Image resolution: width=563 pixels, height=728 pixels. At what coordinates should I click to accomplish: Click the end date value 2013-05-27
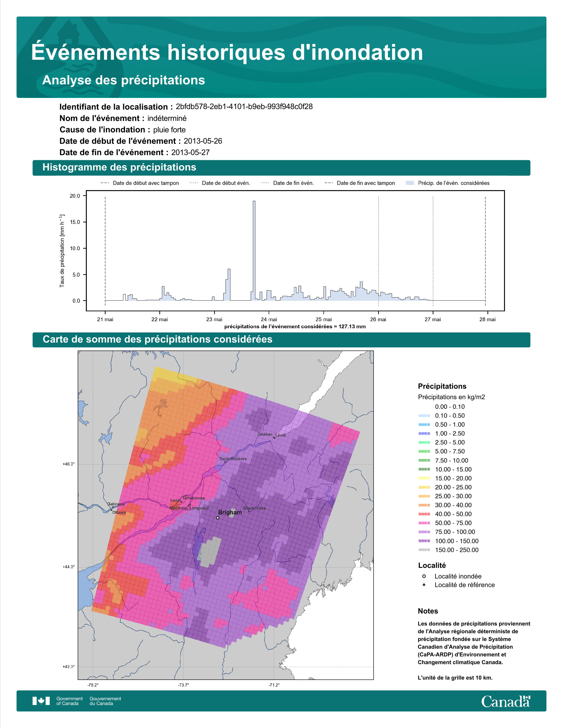tap(191, 152)
